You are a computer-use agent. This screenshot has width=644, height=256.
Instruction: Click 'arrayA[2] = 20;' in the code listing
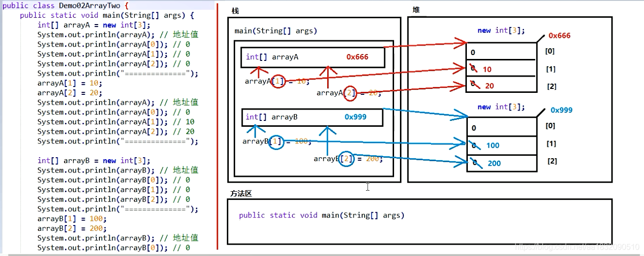69,93
